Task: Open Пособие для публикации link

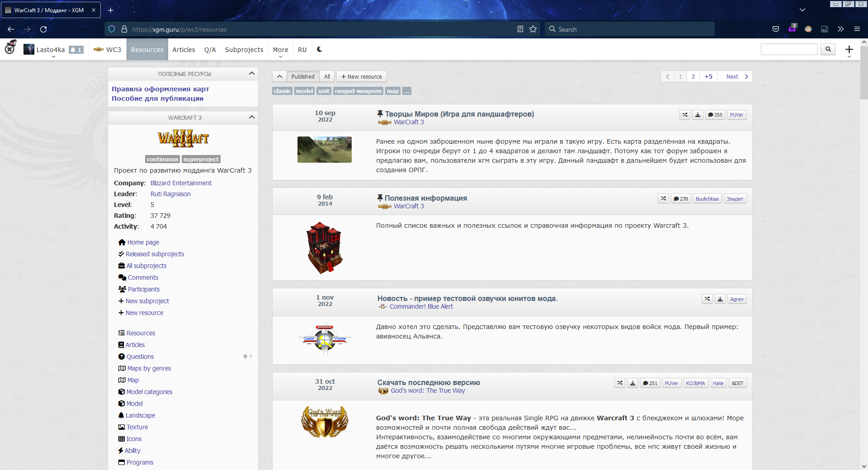Action: coord(157,99)
